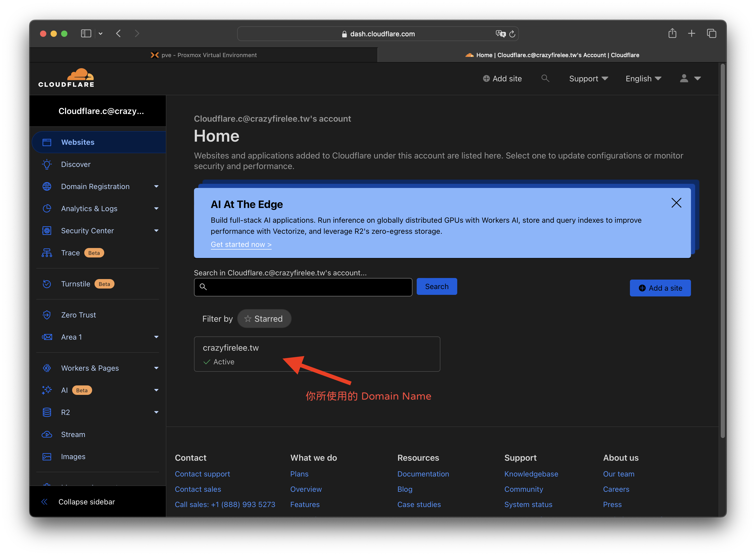This screenshot has width=756, height=556.
Task: Click the account search input field
Action: click(303, 287)
